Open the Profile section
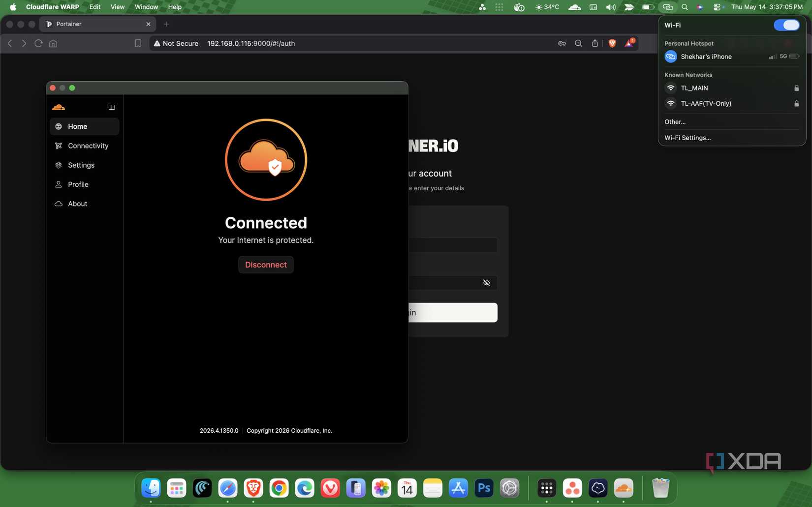The image size is (812, 507). pos(84,184)
